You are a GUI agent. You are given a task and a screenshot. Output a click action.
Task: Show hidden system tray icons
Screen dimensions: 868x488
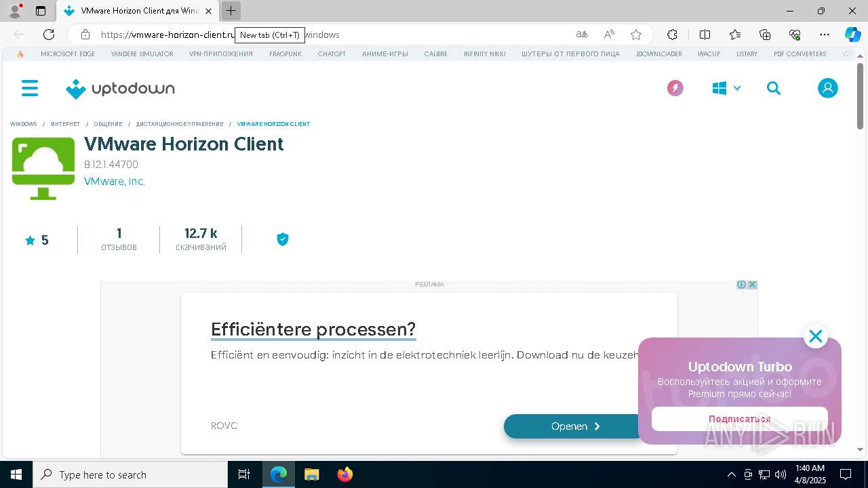(731, 474)
